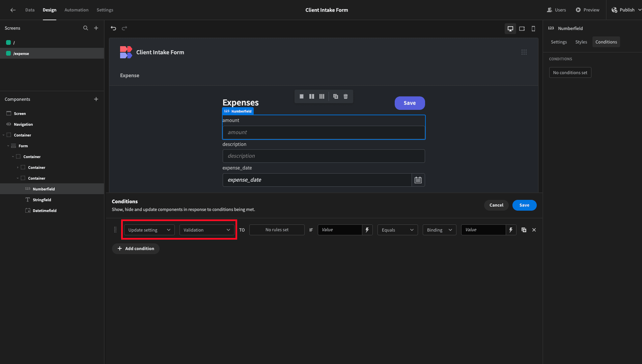Click the back arrow icon
This screenshot has width=642, height=364.
point(13,10)
